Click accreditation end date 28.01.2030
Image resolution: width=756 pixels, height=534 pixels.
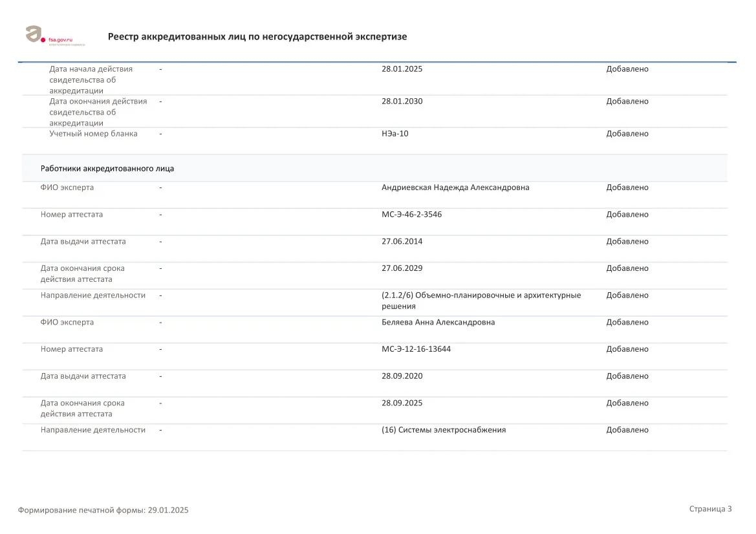(x=402, y=101)
